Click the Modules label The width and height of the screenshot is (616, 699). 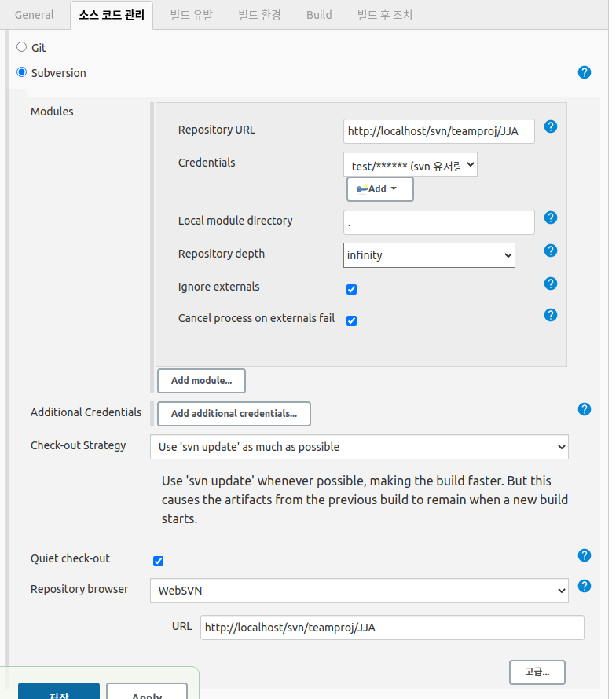point(52,112)
